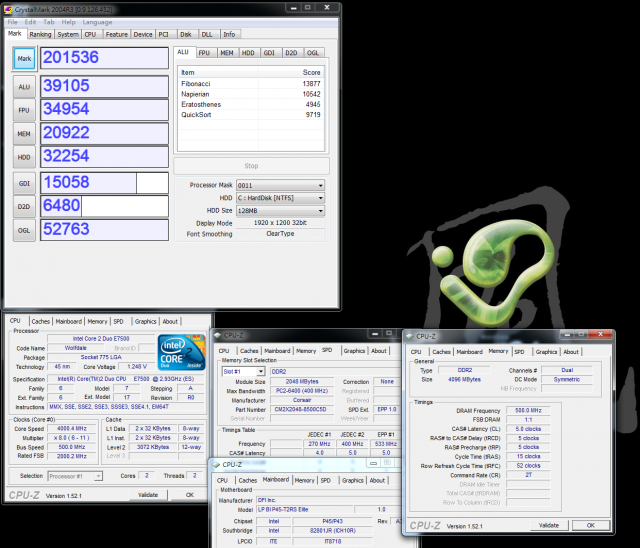
Task: Open Memory tab in CPU-Z SPD window
Action: pyautogui.click(x=306, y=351)
